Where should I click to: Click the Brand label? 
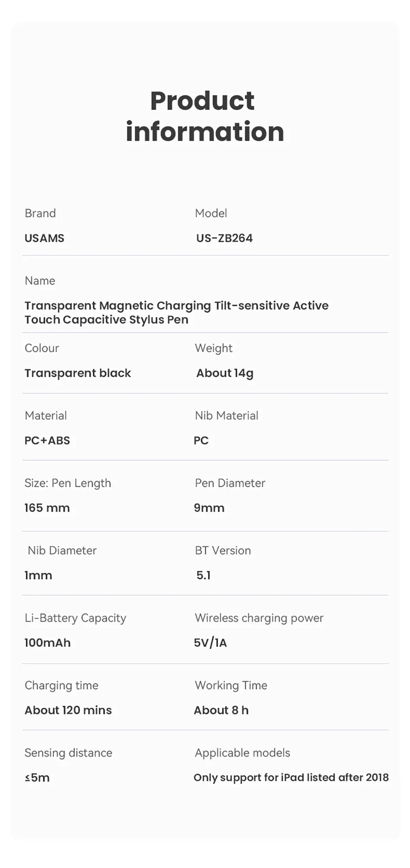pyautogui.click(x=40, y=213)
